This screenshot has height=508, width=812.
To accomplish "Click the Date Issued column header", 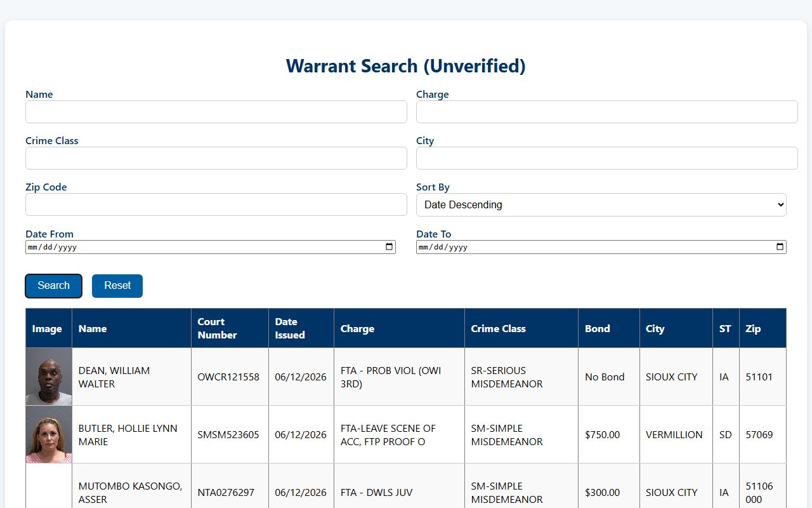I will (x=301, y=328).
